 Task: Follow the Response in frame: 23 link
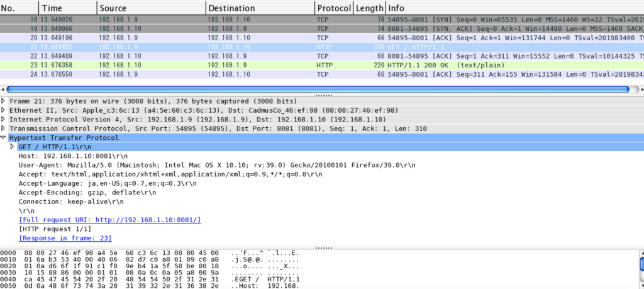coord(65,237)
